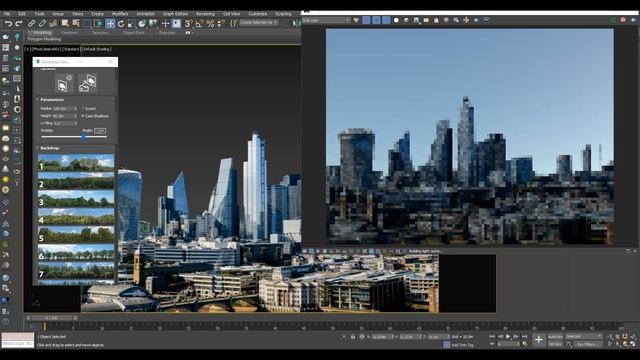Select the Use Pivot Point Center icon
The image size is (640, 360).
coord(153,24)
